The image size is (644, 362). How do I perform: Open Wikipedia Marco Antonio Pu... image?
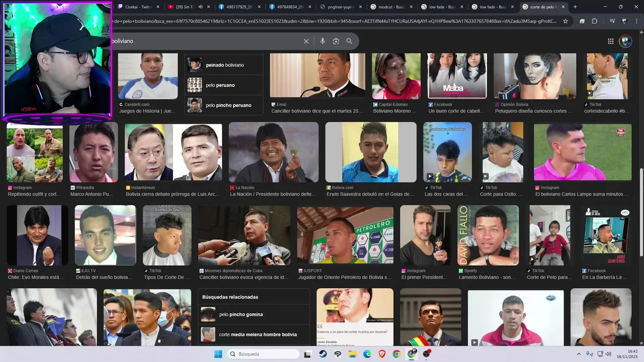point(94,152)
